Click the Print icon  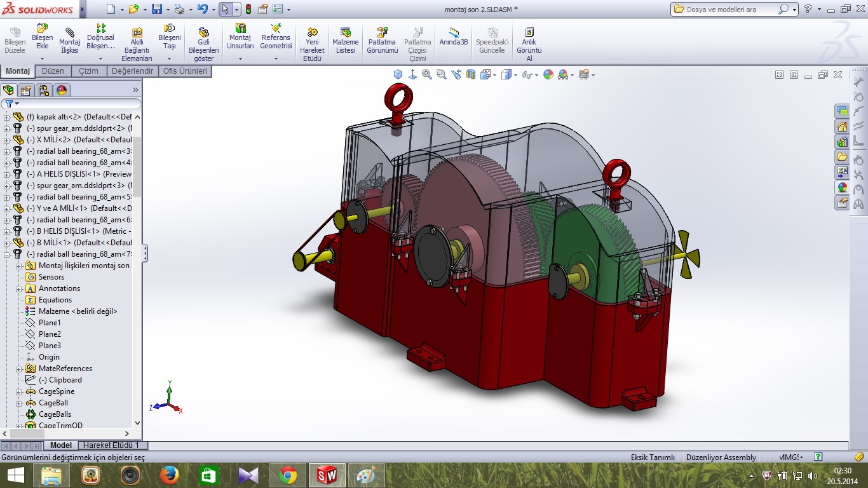179,9
